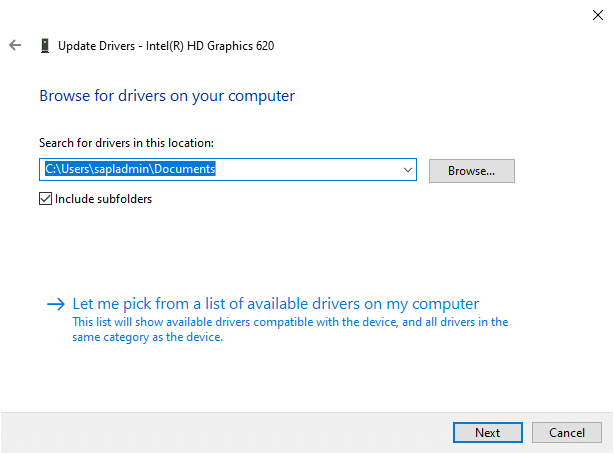This screenshot has height=454, width=614.
Task: Click the compatible drivers description text
Action: pyautogui.click(x=290, y=330)
